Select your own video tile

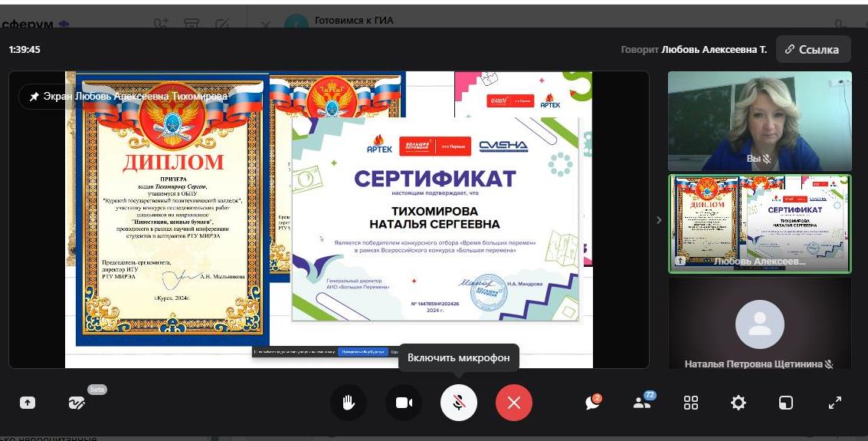point(759,120)
